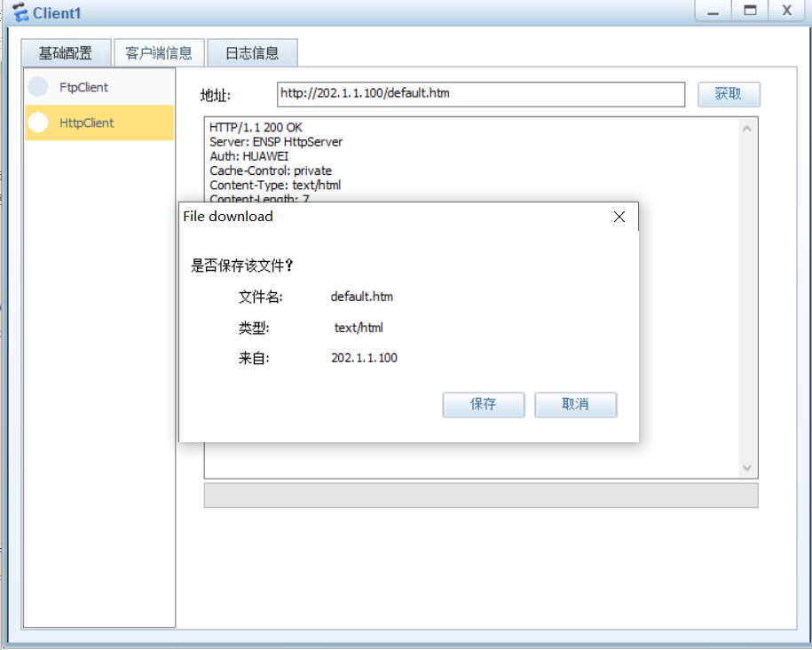Image resolution: width=812 pixels, height=650 pixels.
Task: Click the 地址: label beside the URL field
Action: (x=216, y=95)
